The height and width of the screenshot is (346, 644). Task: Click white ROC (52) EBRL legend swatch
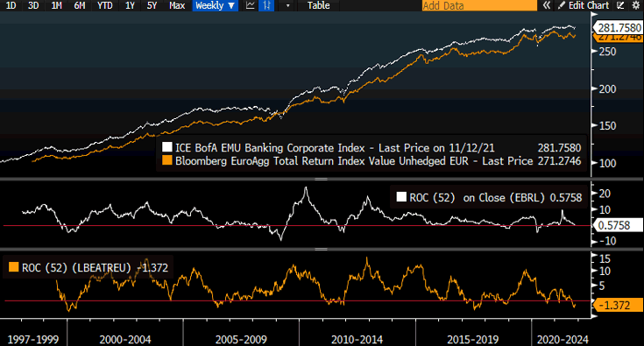tap(401, 197)
